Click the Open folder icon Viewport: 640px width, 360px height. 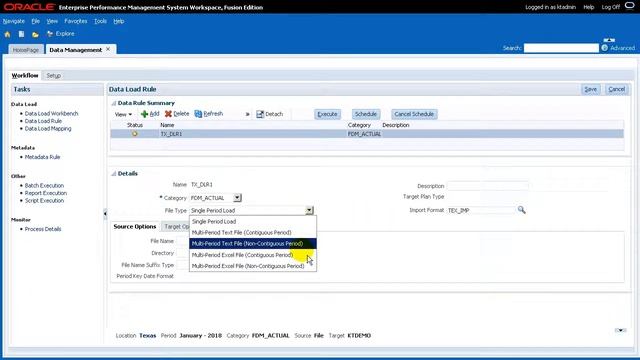36,34
